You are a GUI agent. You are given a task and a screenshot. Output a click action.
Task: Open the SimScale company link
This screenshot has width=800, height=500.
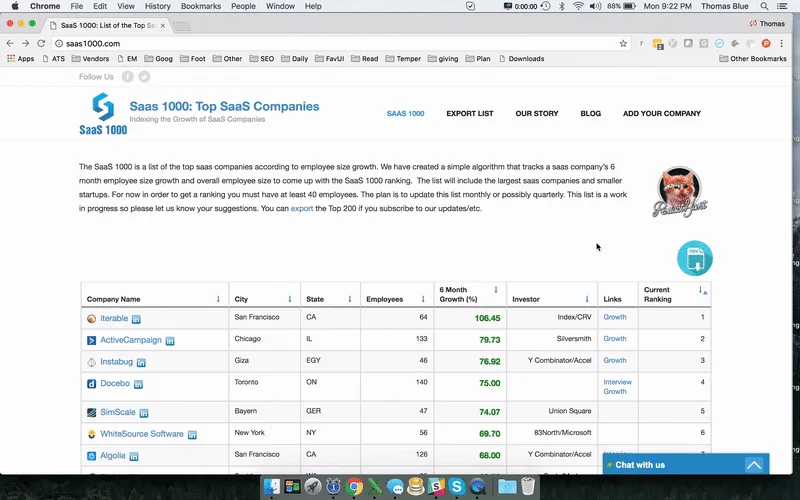click(118, 412)
